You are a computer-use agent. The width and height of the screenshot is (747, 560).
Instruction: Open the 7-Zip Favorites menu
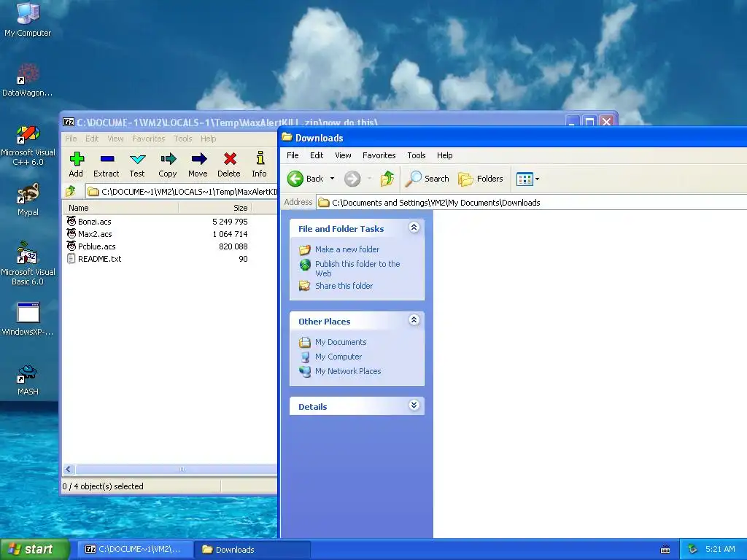pyautogui.click(x=149, y=139)
